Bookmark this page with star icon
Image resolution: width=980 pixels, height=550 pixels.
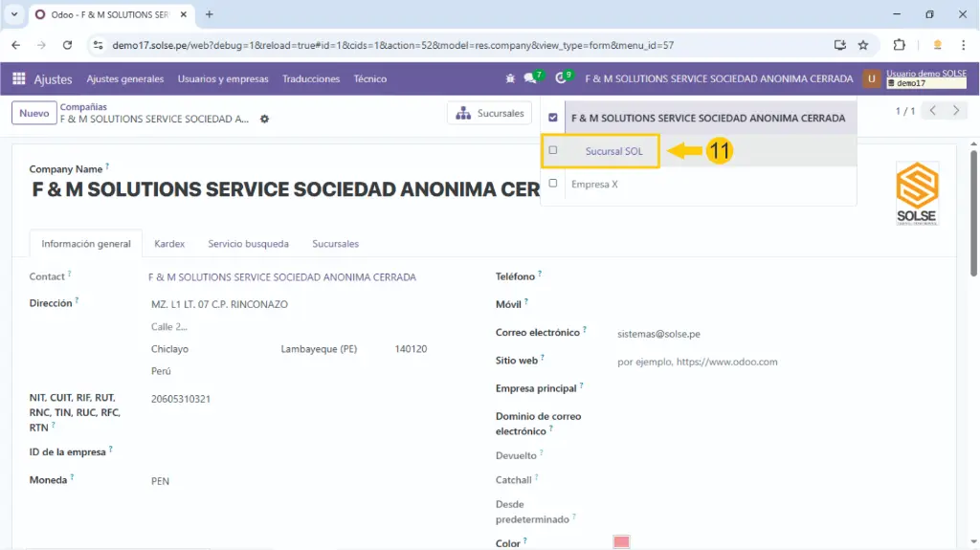coord(862,45)
